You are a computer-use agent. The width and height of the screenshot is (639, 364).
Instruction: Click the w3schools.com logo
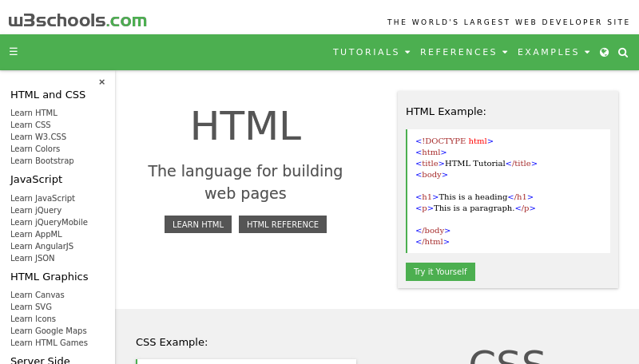click(x=77, y=21)
